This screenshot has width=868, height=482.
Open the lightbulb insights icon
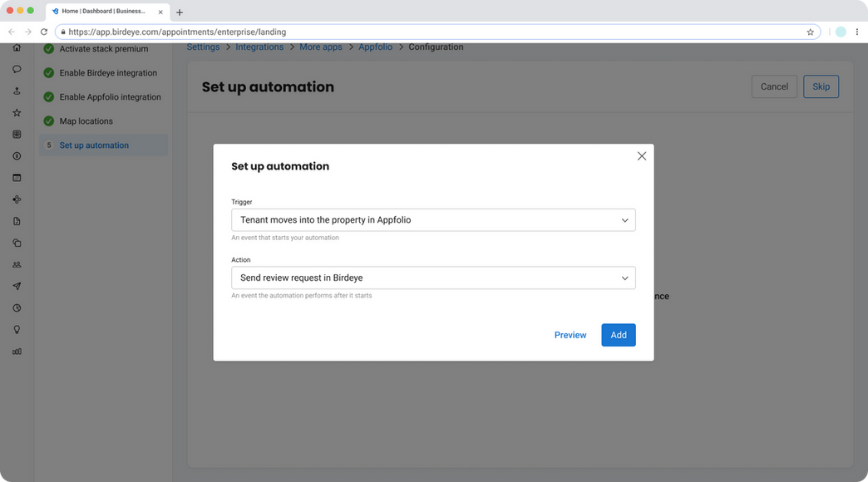coord(17,330)
